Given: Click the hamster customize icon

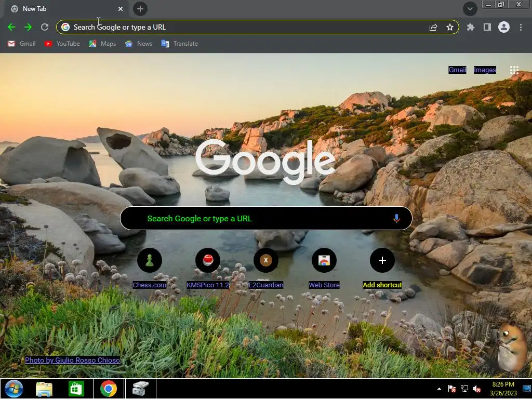Looking at the screenshot, I should pyautogui.click(x=511, y=347).
